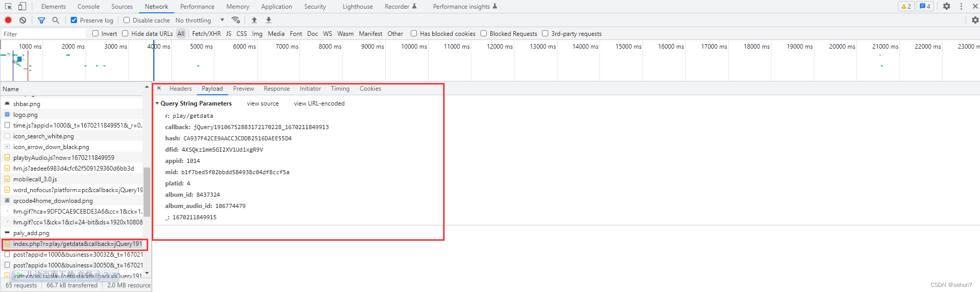Enable 3rd-party requests checkbox
This screenshot has width=980, height=292.
(545, 33)
